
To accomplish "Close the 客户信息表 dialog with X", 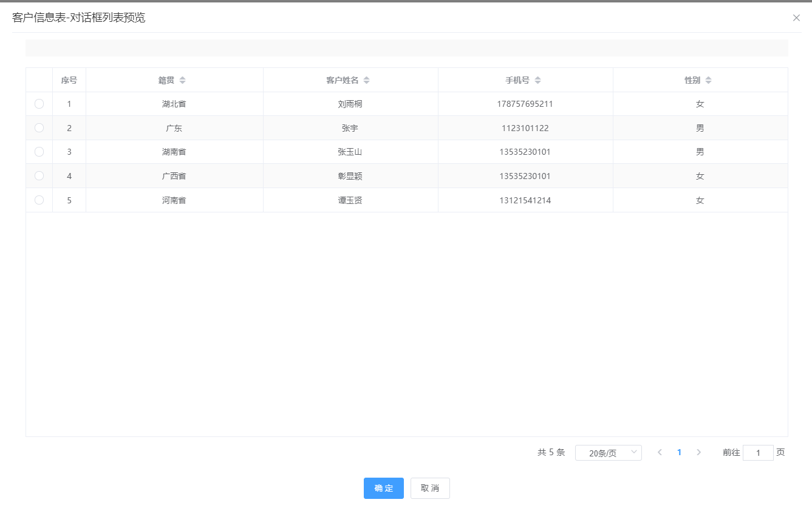I will pos(796,18).
